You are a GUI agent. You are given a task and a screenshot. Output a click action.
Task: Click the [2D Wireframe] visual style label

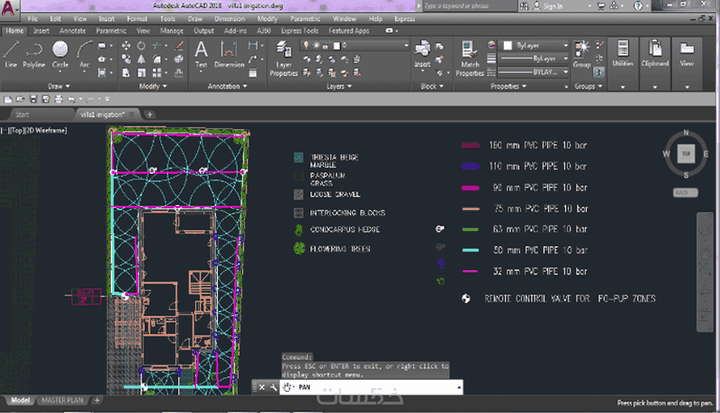45,130
